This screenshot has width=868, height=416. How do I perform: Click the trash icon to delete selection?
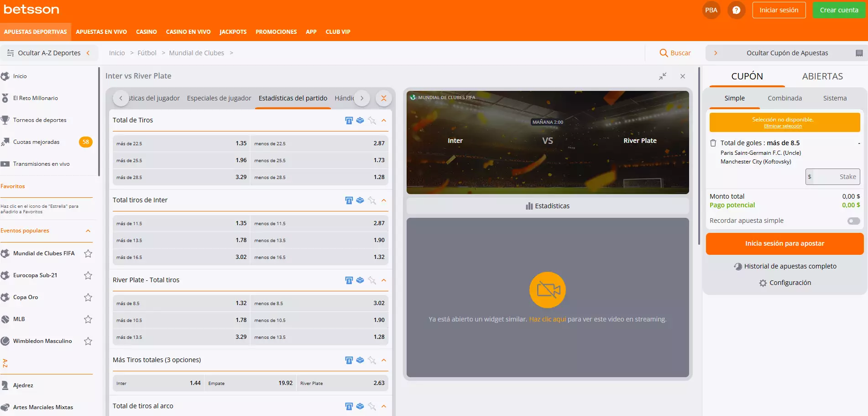click(x=713, y=143)
